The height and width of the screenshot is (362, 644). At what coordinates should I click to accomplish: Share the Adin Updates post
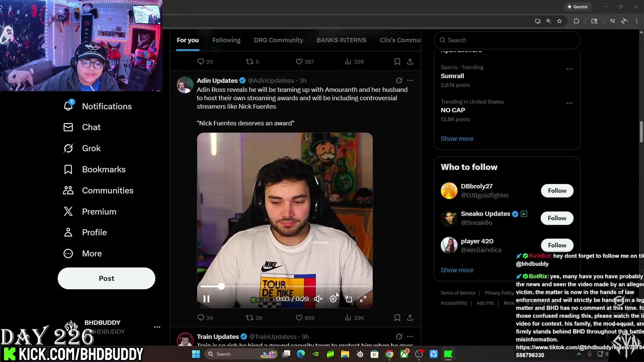pos(410,318)
